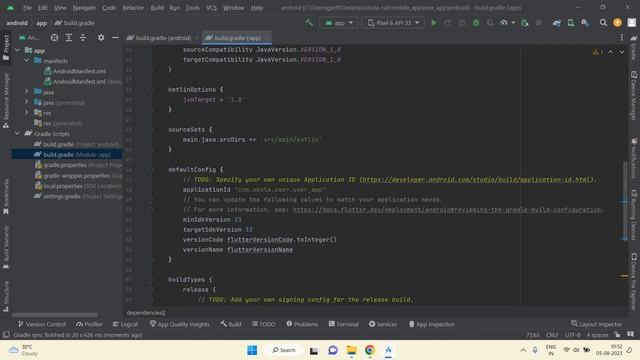This screenshot has height=360, width=640.
Task: Open the Android project view dropdown
Action: pyautogui.click(x=29, y=38)
